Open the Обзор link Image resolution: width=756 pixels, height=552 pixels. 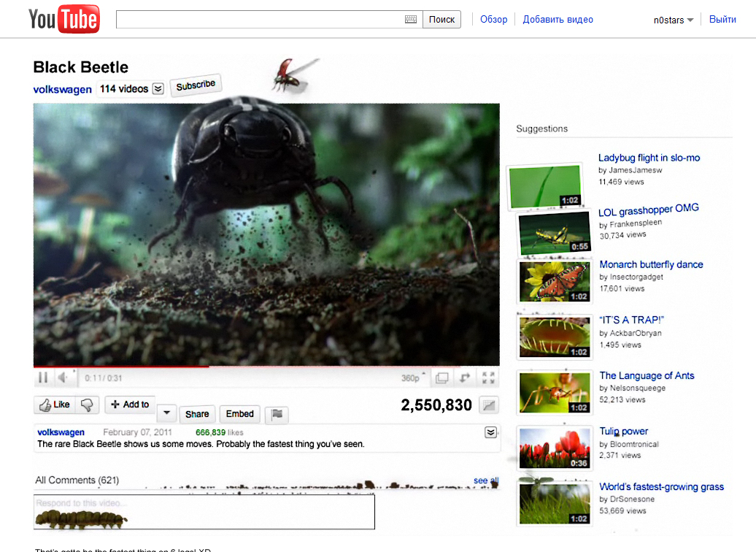pos(494,19)
